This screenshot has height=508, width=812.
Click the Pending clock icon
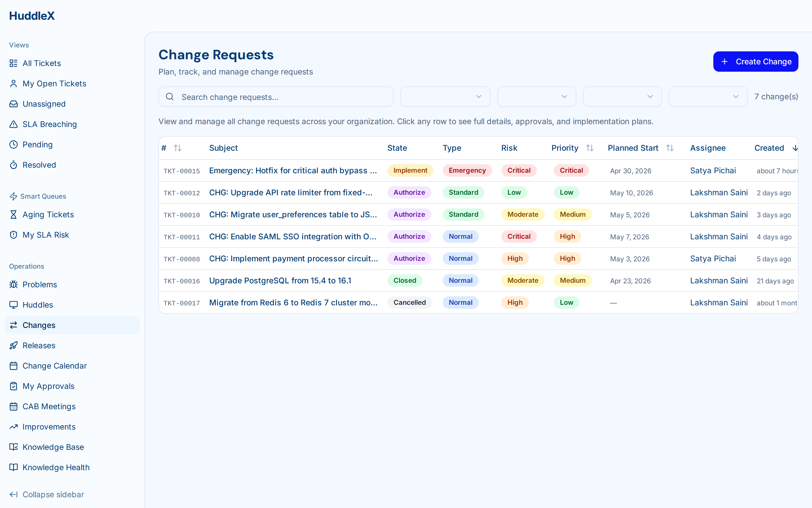pos(14,144)
